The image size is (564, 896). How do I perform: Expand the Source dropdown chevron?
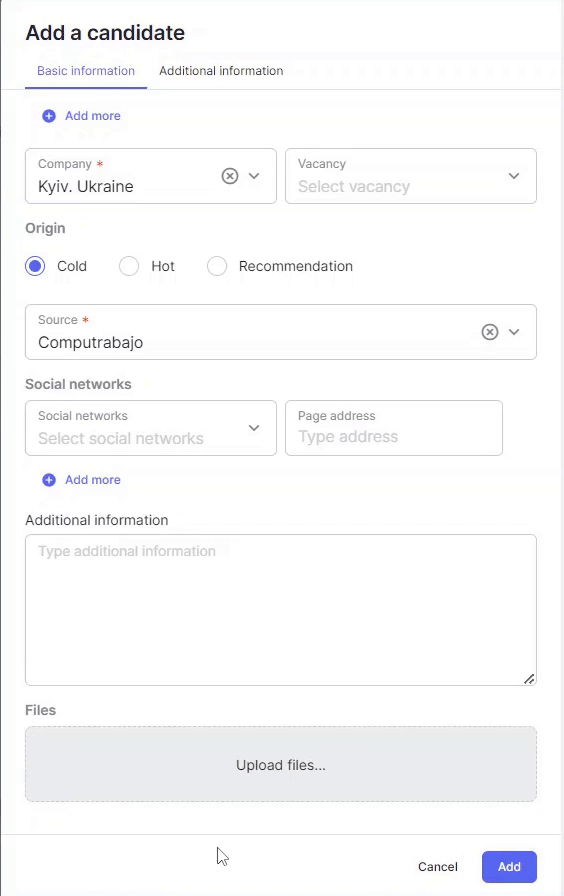(x=514, y=332)
